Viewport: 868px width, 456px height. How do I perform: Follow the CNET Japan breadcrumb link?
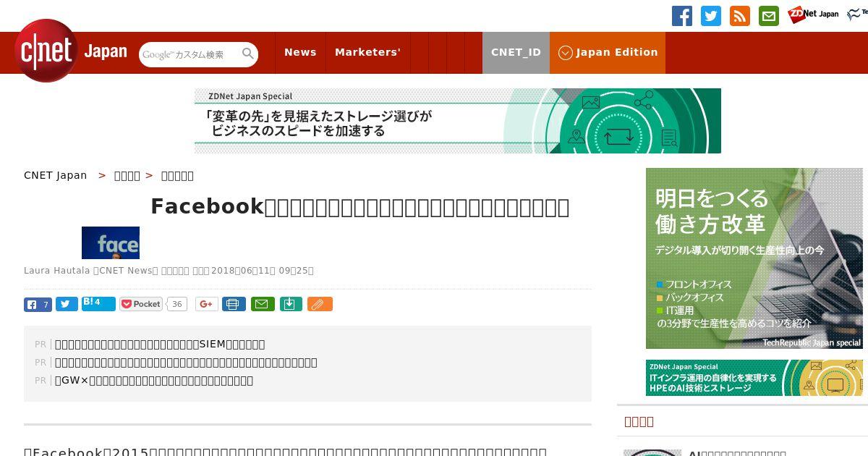click(56, 175)
